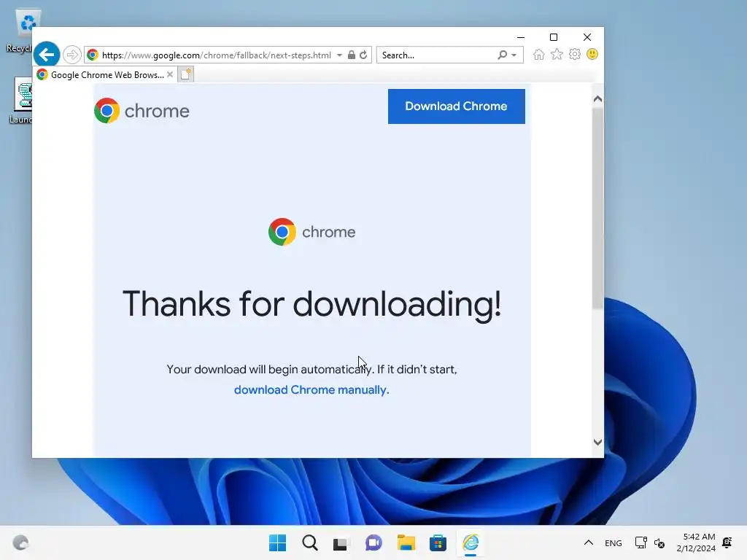
Task: Open the Tools gear icon
Action: pos(575,54)
